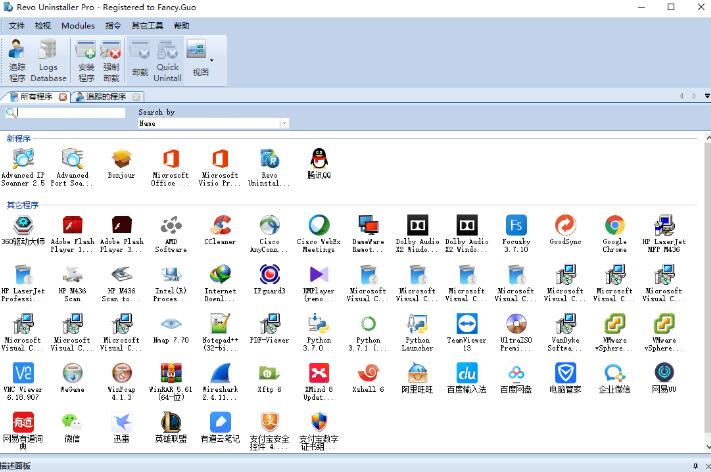Select the Alipay digital certificate shield icon
Screen dimensions: 711x472
pos(319,422)
